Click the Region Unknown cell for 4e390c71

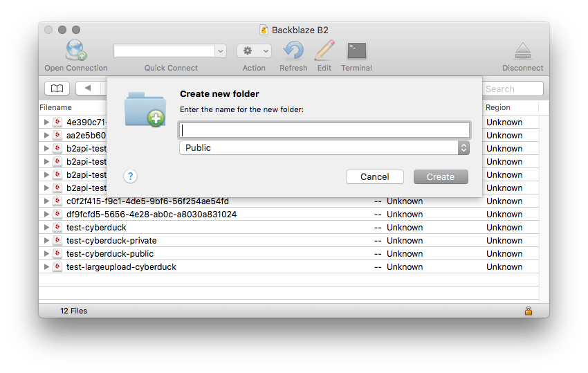click(504, 122)
